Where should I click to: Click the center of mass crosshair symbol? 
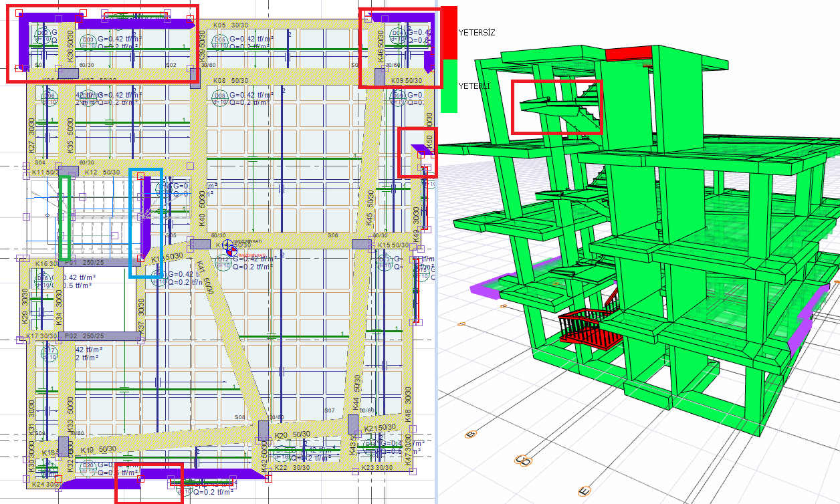229,248
